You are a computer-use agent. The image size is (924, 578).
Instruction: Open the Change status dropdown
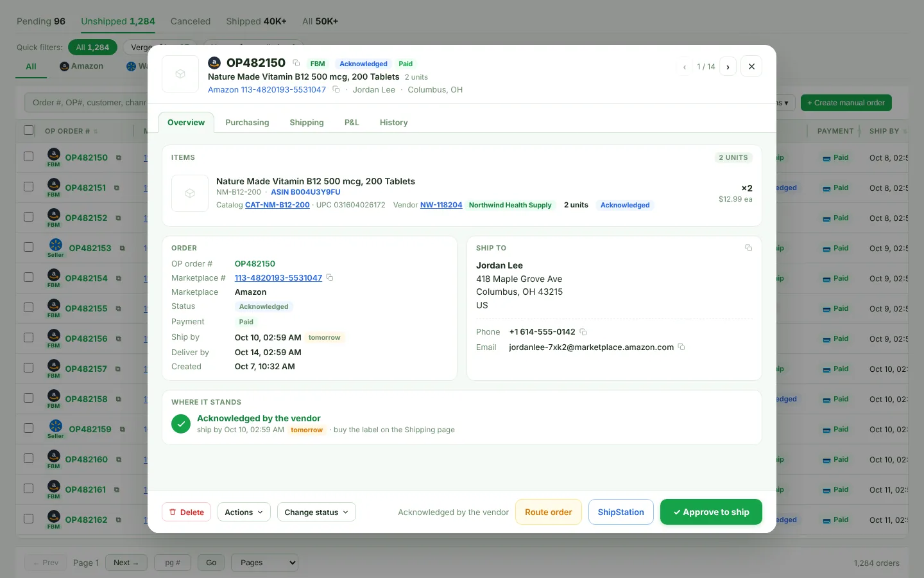point(316,512)
